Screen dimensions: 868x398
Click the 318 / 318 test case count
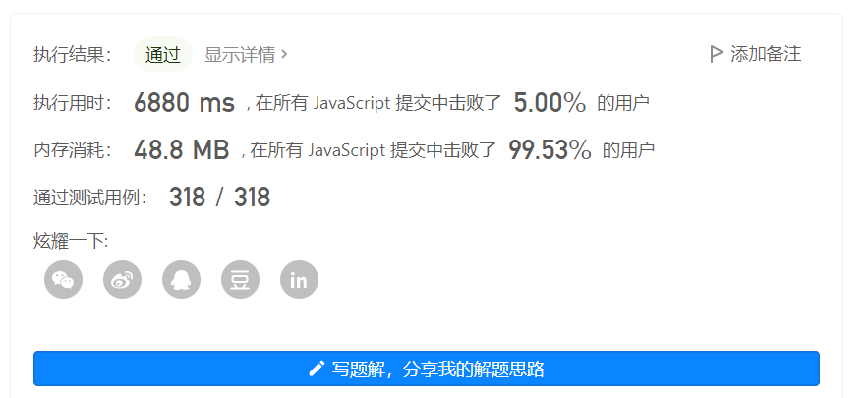coord(220,198)
